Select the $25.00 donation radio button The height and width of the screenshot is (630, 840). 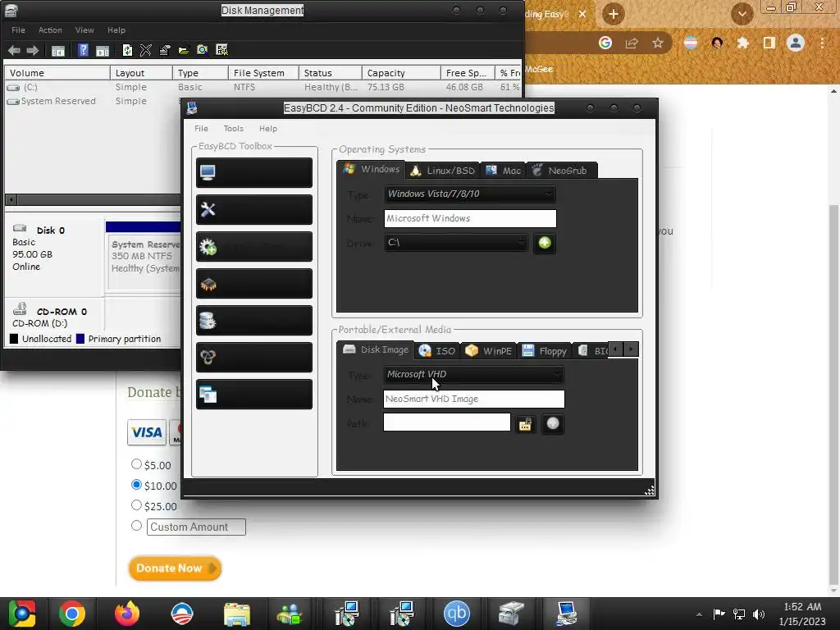137,505
